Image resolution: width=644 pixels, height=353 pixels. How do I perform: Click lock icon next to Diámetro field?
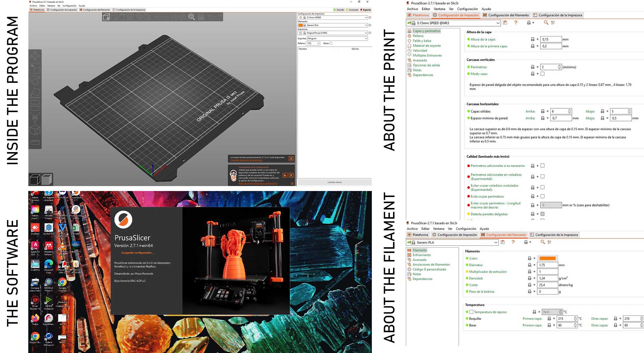(529, 265)
